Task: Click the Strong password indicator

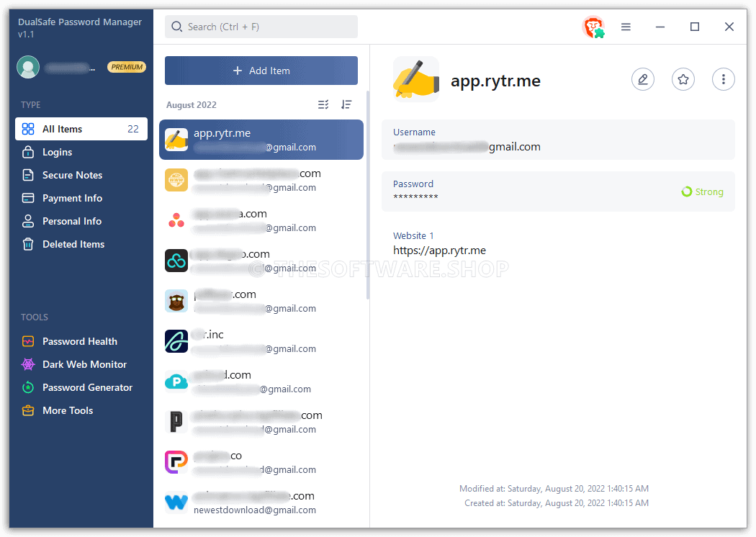Action: point(702,192)
